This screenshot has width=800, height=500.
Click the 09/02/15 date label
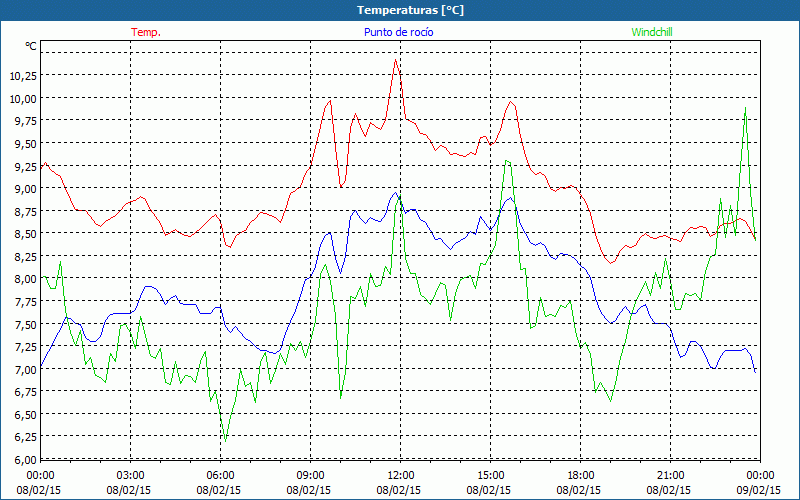[x=759, y=491]
